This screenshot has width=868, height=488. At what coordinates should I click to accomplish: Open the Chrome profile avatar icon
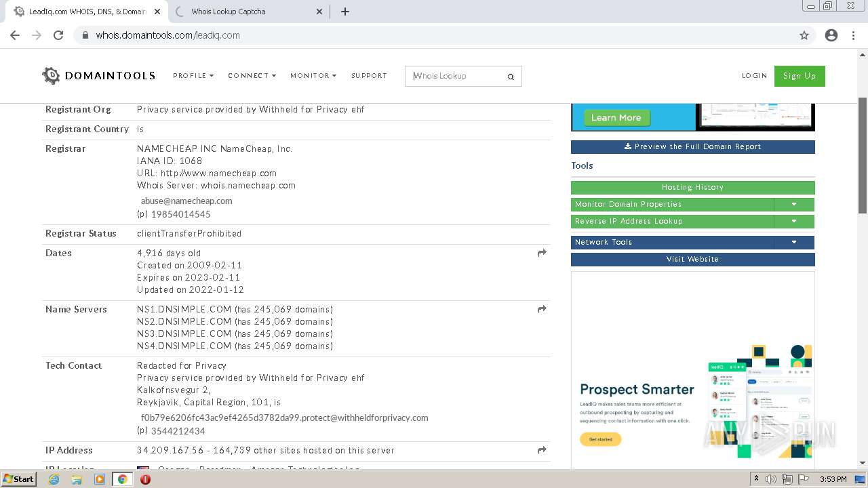click(x=831, y=35)
